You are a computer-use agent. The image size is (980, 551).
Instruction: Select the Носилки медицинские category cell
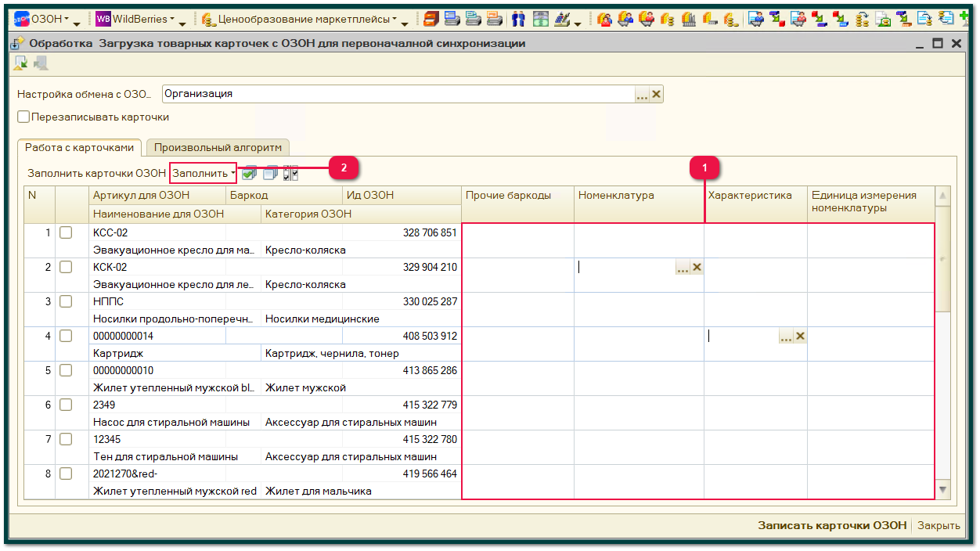point(361,319)
